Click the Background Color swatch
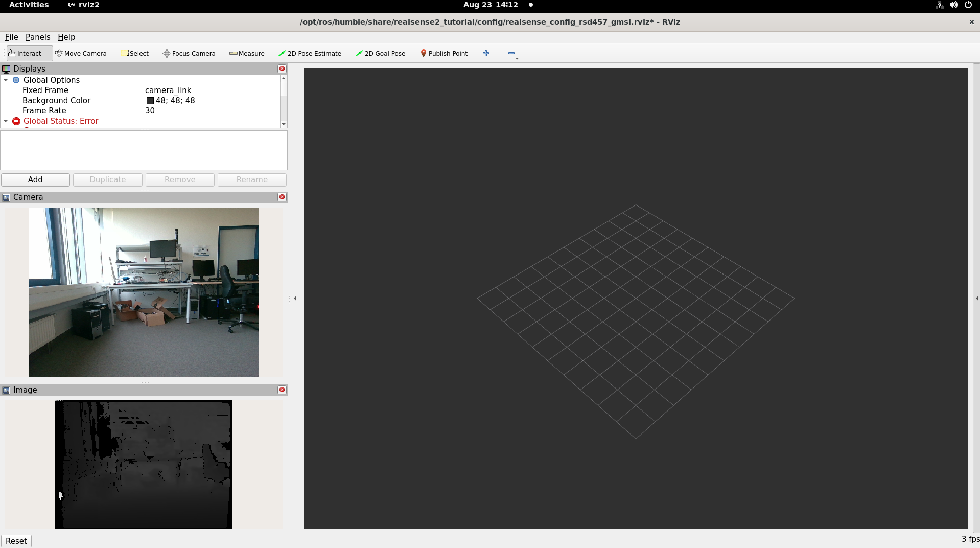Image resolution: width=980 pixels, height=548 pixels. (150, 101)
